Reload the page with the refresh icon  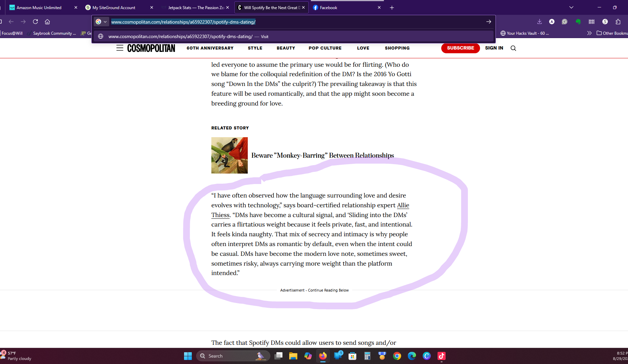pyautogui.click(x=35, y=22)
